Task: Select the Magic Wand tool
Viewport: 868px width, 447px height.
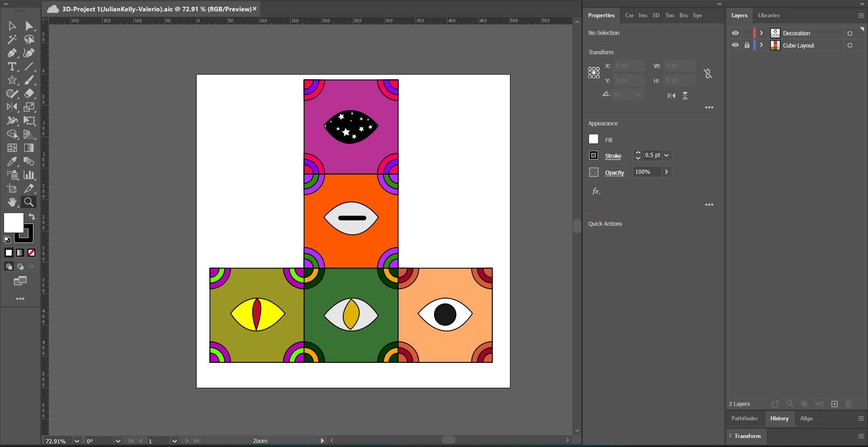Action: pyautogui.click(x=12, y=39)
